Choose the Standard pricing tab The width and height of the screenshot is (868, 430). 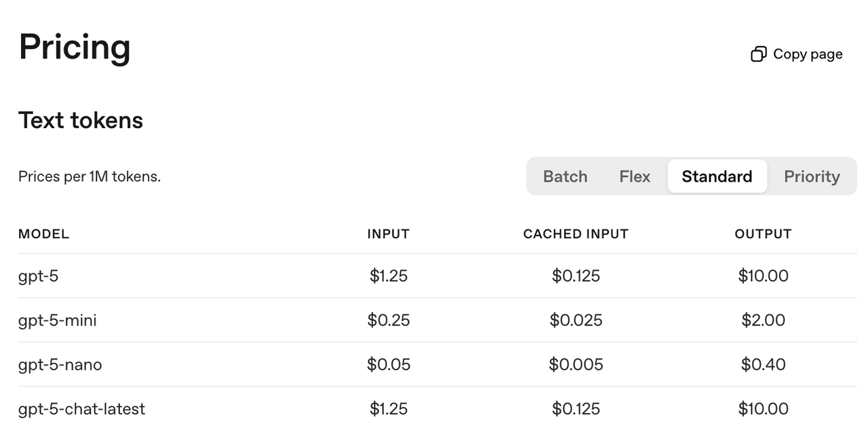click(x=717, y=176)
